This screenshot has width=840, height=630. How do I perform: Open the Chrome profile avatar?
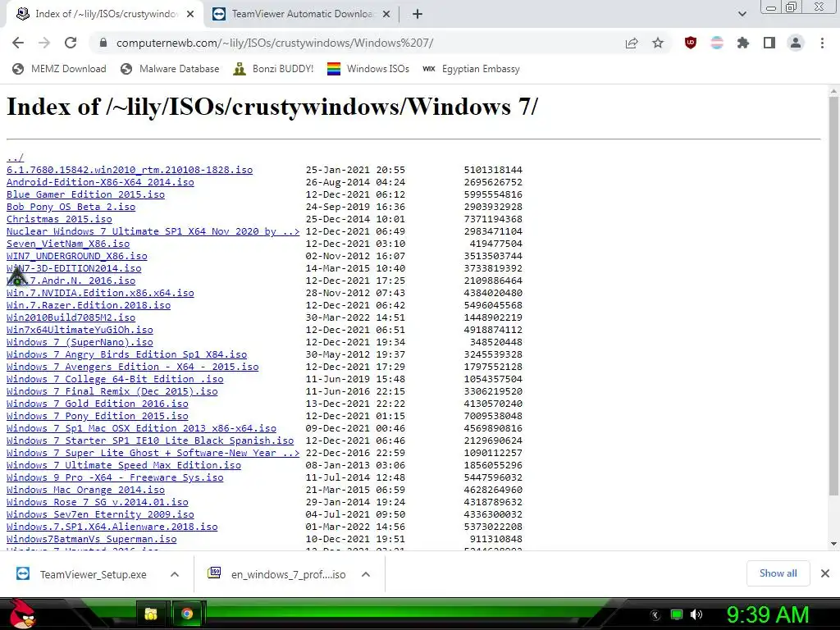pyautogui.click(x=796, y=43)
